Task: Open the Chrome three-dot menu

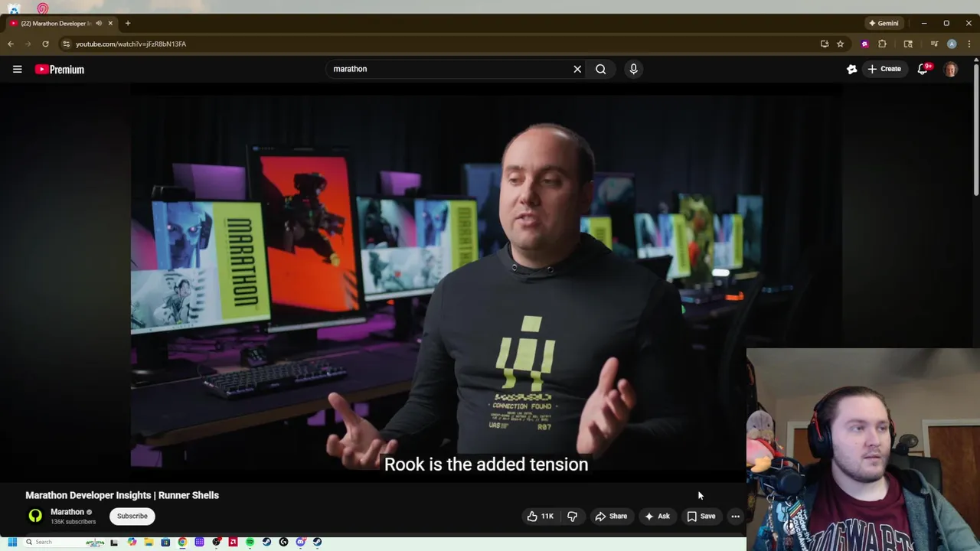Action: point(969,44)
